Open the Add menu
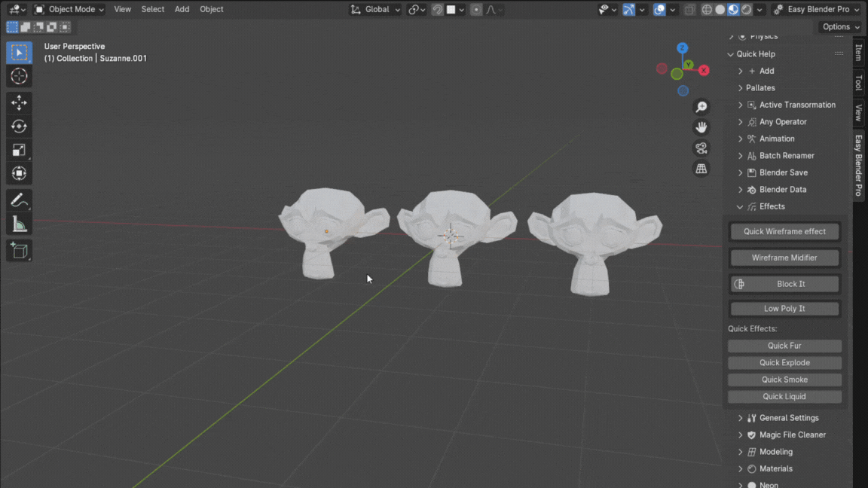 [182, 10]
